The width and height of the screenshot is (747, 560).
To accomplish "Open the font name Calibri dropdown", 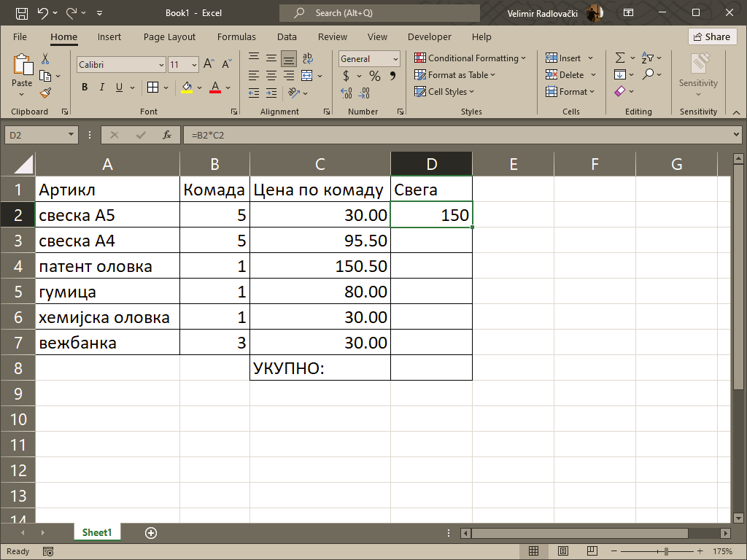I will point(161,65).
